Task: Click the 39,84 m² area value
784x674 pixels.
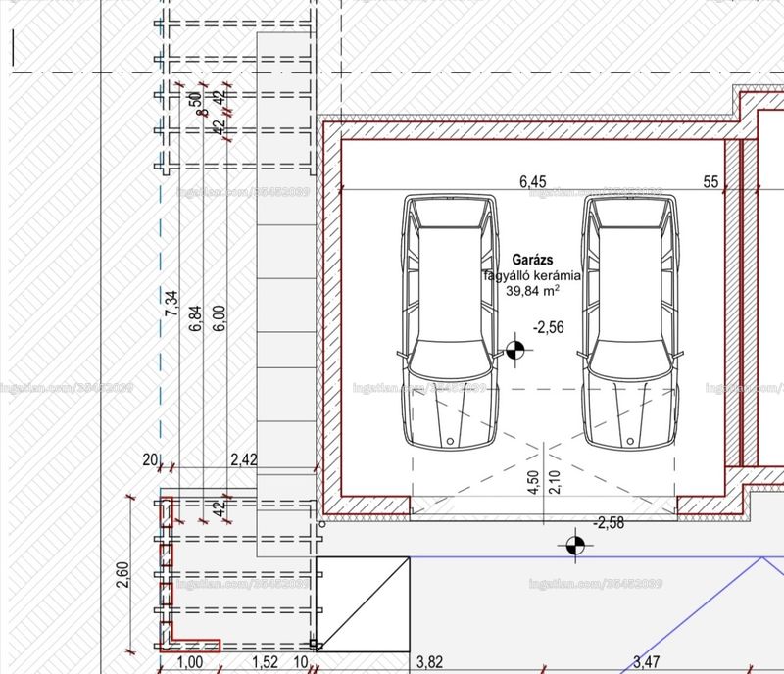Action: click(x=532, y=290)
